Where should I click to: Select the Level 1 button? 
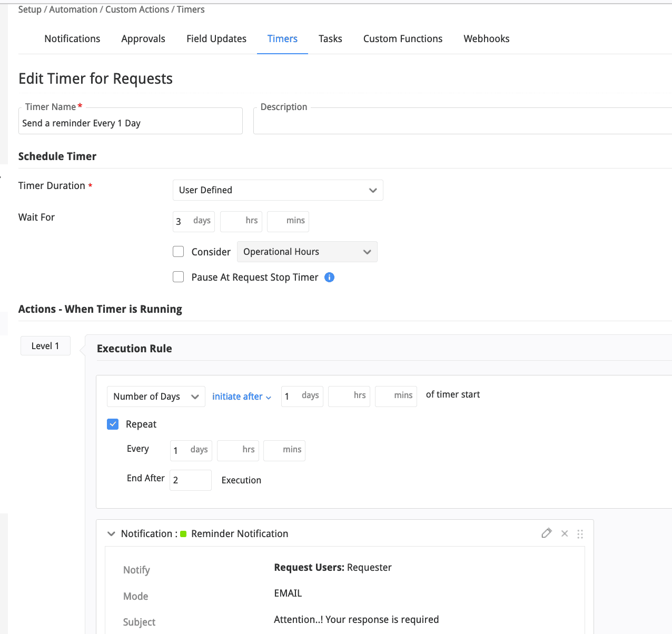(45, 346)
